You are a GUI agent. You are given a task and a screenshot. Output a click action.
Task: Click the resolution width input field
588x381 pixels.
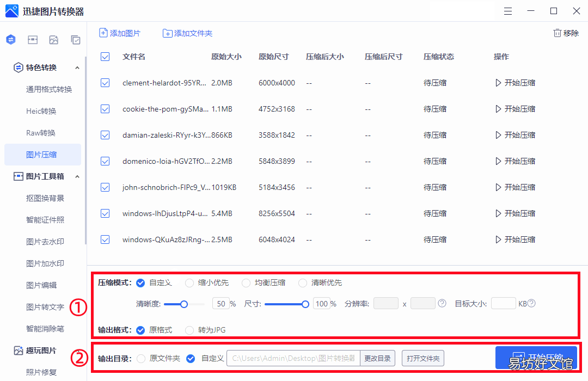pyautogui.click(x=386, y=303)
